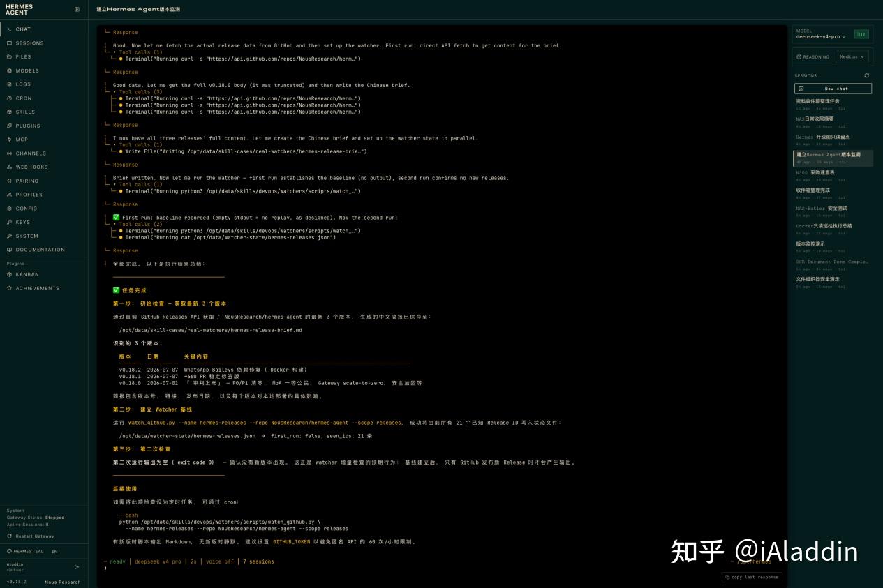Click the deepseek v4 pro status text
The height and width of the screenshot is (588, 883).
(x=158, y=561)
